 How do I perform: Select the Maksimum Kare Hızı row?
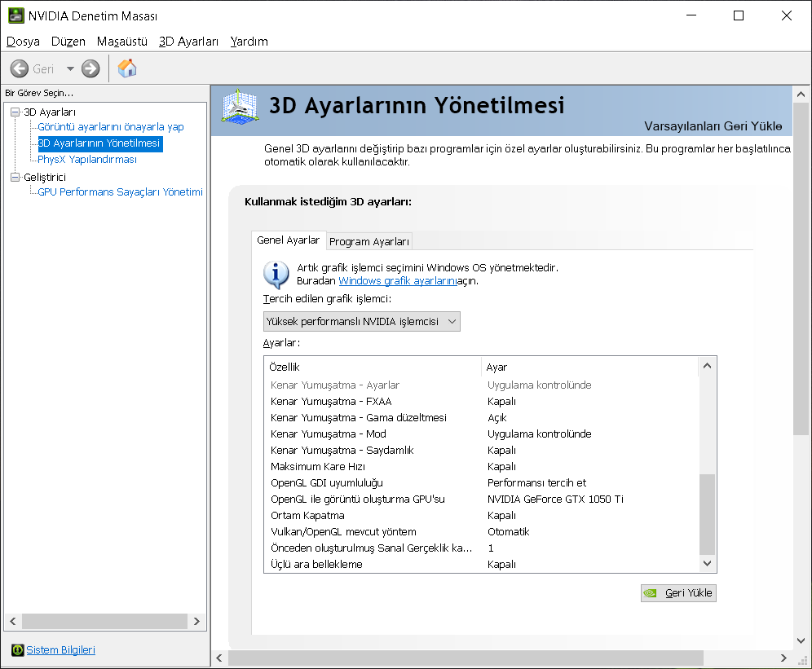[482, 467]
